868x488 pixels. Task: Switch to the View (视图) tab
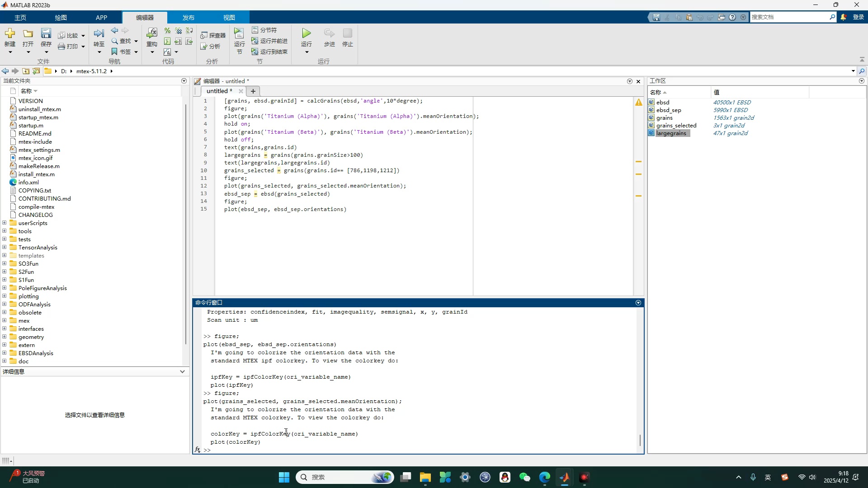(229, 18)
